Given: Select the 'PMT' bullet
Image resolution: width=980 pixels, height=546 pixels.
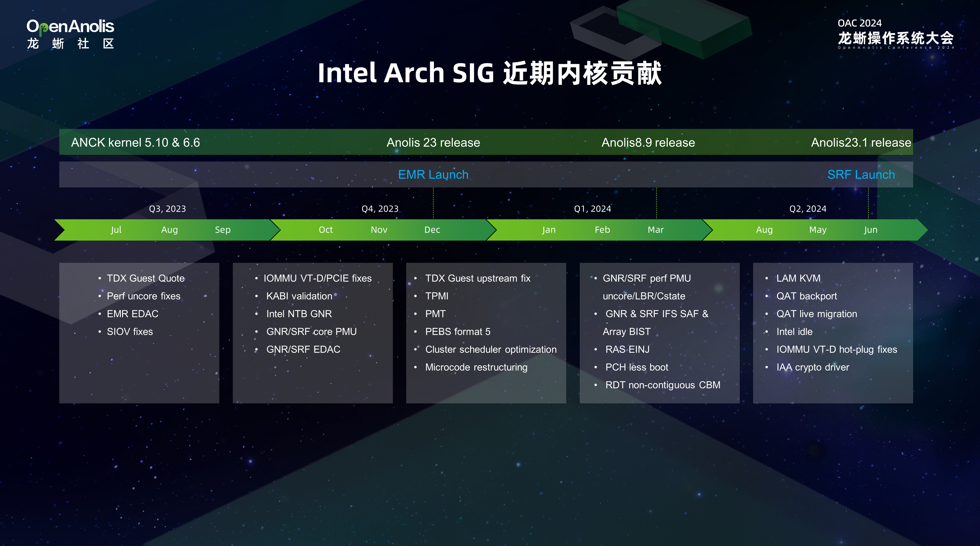Looking at the screenshot, I should pyautogui.click(x=435, y=314).
